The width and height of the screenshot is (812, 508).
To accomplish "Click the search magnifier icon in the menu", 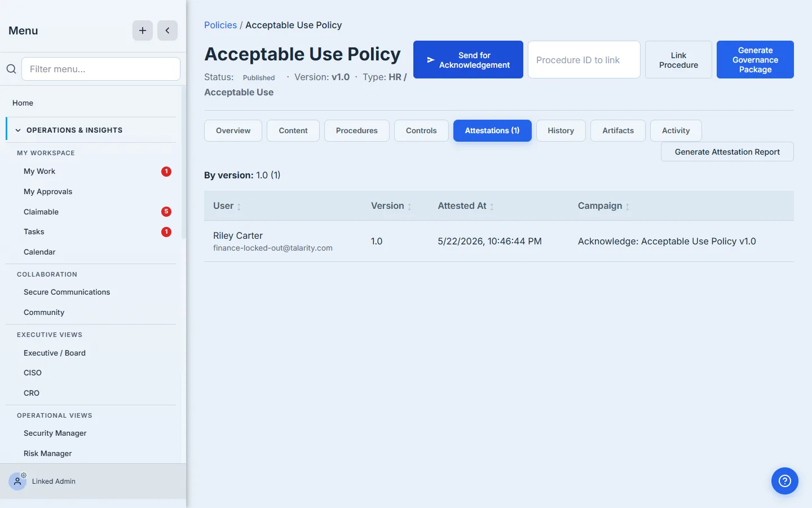I will pyautogui.click(x=11, y=69).
